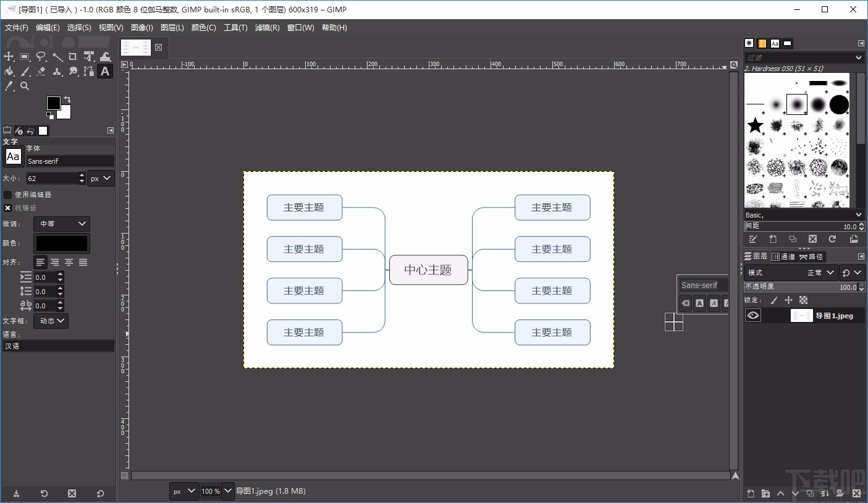Switch to the 通道 channels tab
Image resolution: width=868 pixels, height=503 pixels.
tap(783, 256)
